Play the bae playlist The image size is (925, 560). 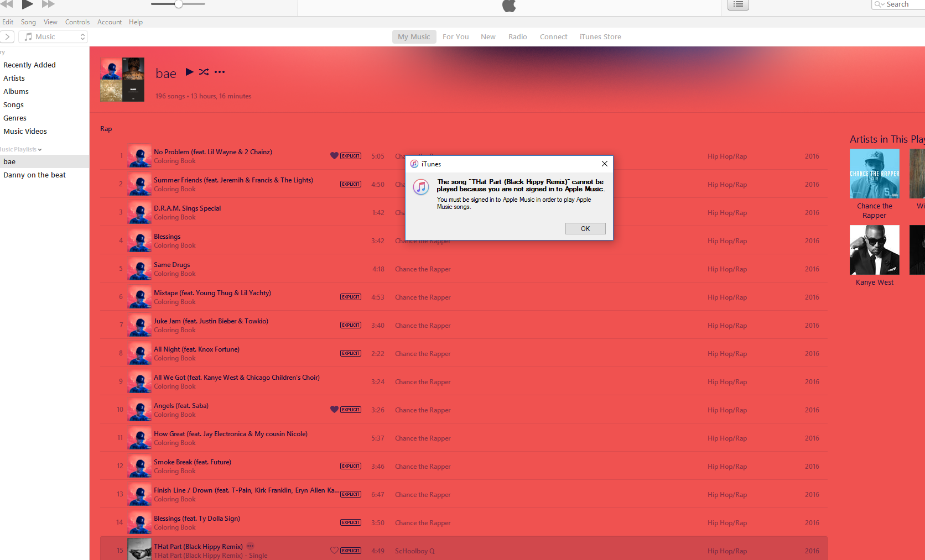[189, 72]
